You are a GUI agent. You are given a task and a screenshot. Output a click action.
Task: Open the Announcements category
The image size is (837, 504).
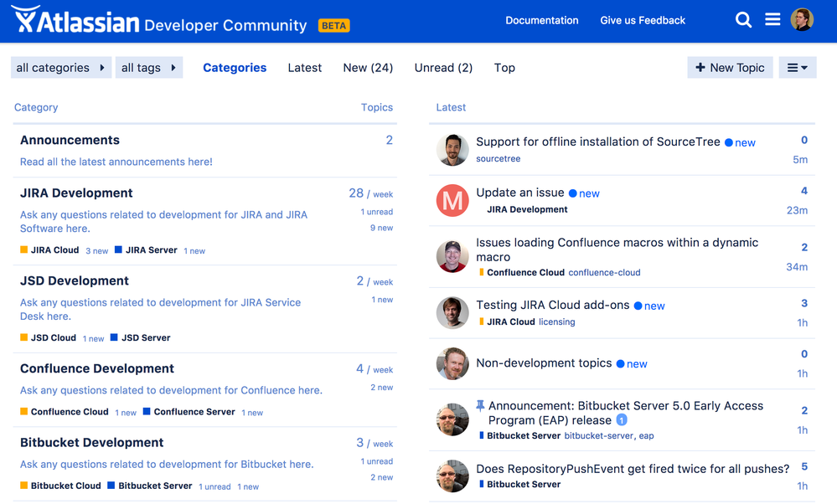(x=70, y=141)
